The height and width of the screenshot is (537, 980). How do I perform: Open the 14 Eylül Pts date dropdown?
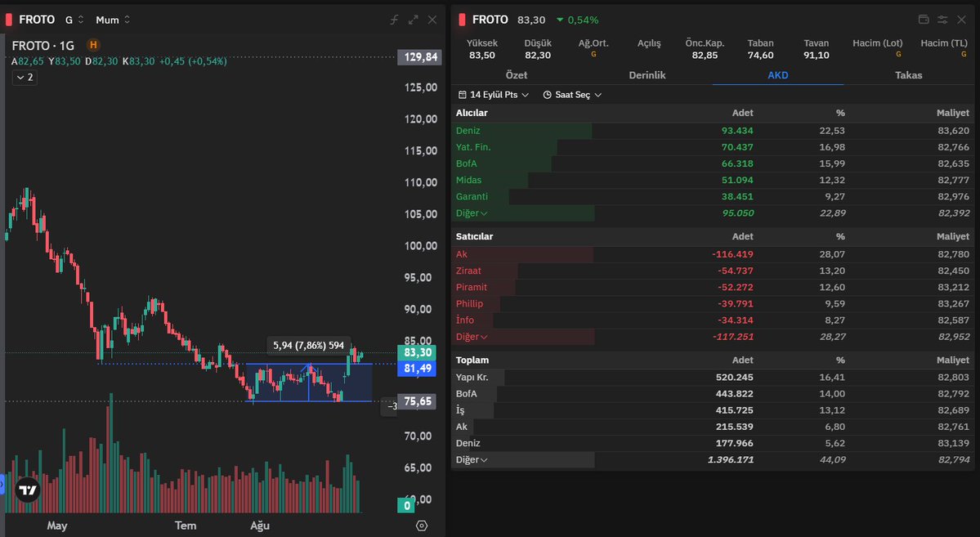[x=494, y=95]
